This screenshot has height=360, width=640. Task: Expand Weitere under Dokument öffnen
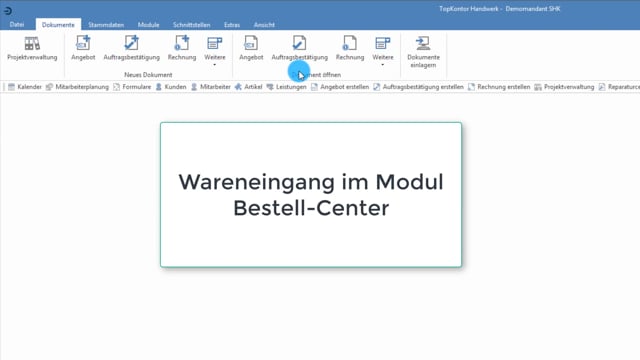click(x=383, y=52)
